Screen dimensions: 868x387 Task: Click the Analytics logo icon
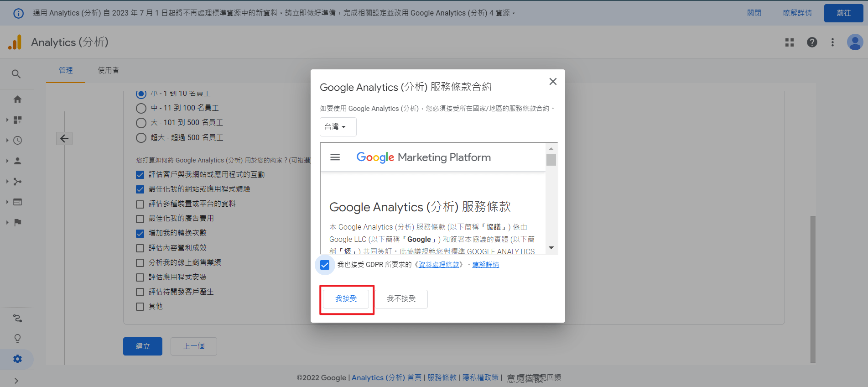coord(15,42)
